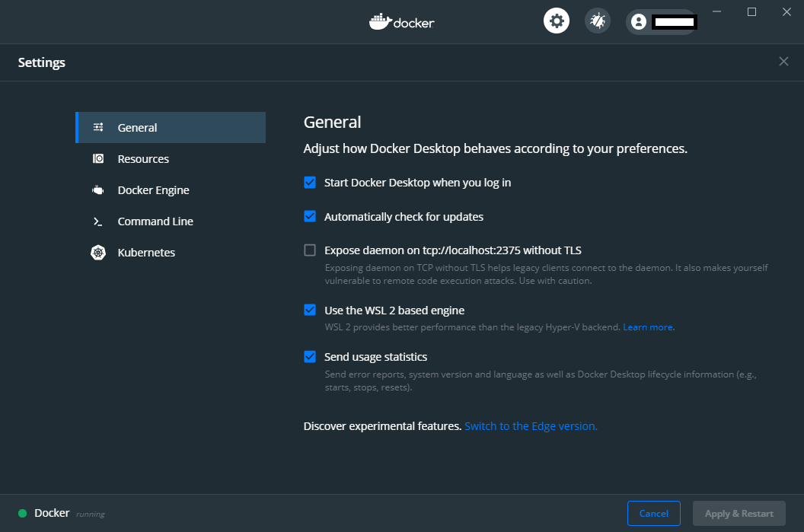This screenshot has width=804, height=532.
Task: Follow Switch to the Edge version link
Action: click(x=531, y=426)
